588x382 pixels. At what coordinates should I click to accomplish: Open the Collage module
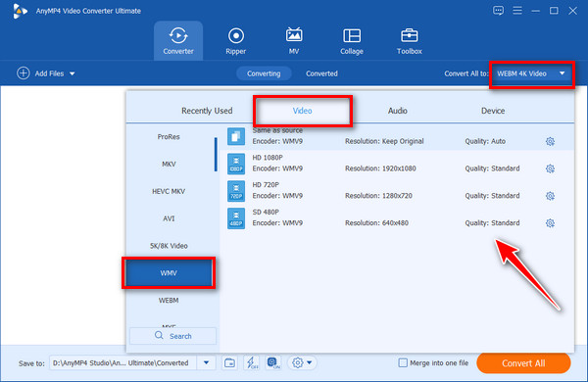(x=352, y=41)
